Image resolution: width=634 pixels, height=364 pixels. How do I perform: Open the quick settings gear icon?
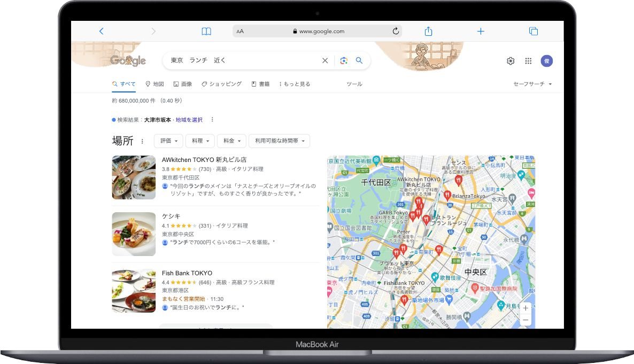point(511,61)
